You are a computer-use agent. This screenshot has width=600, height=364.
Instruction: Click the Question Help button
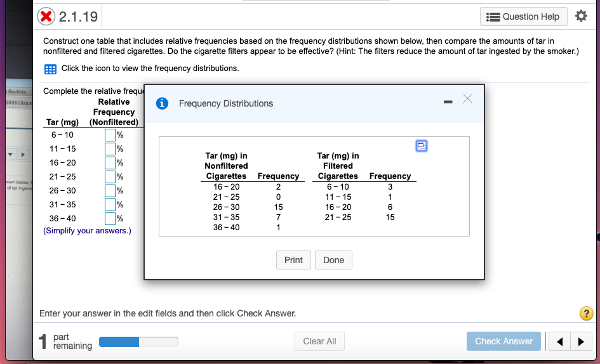tap(523, 16)
